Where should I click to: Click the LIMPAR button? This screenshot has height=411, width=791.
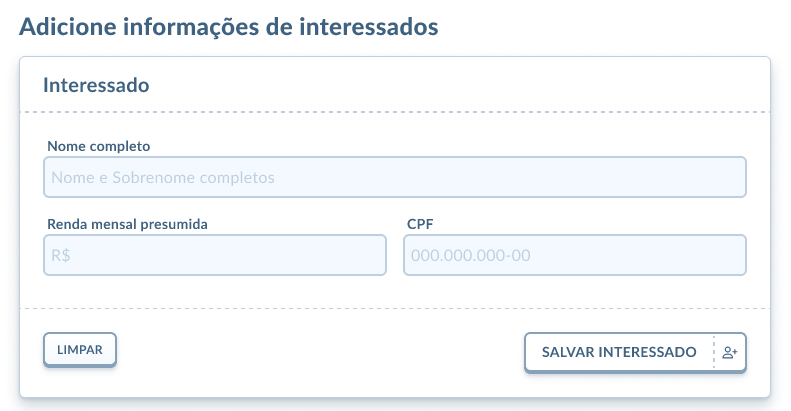pos(80,349)
